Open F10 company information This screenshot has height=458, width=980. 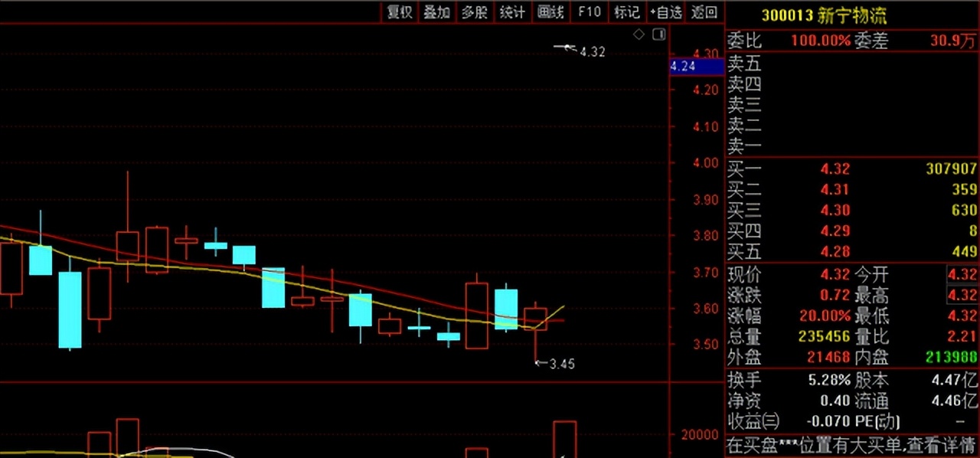tap(589, 11)
